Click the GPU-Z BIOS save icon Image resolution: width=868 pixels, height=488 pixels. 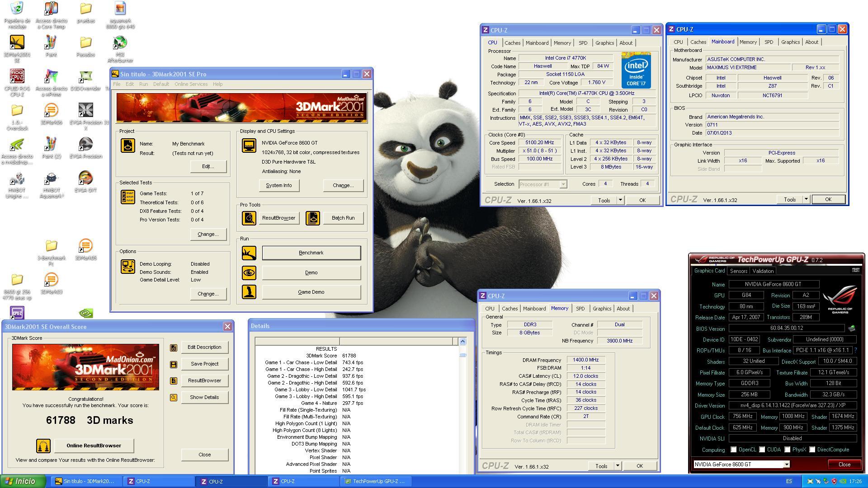(852, 328)
